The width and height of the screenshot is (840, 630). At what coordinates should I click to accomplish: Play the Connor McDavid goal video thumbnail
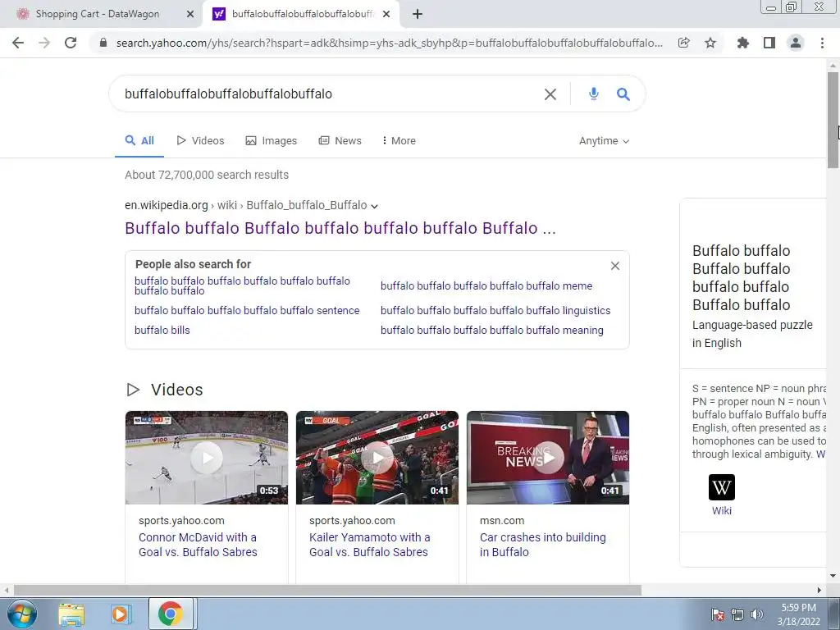206,458
